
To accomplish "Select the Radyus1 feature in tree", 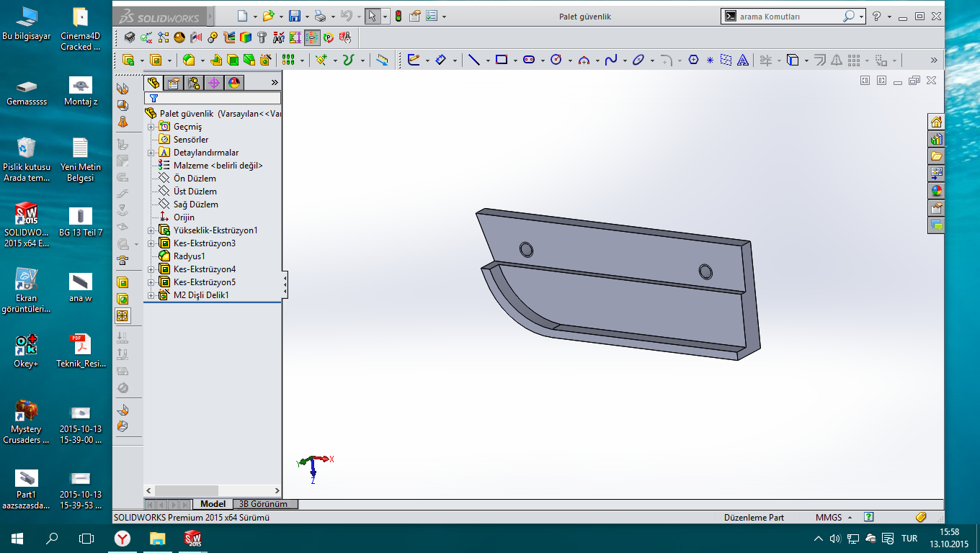I will (189, 256).
